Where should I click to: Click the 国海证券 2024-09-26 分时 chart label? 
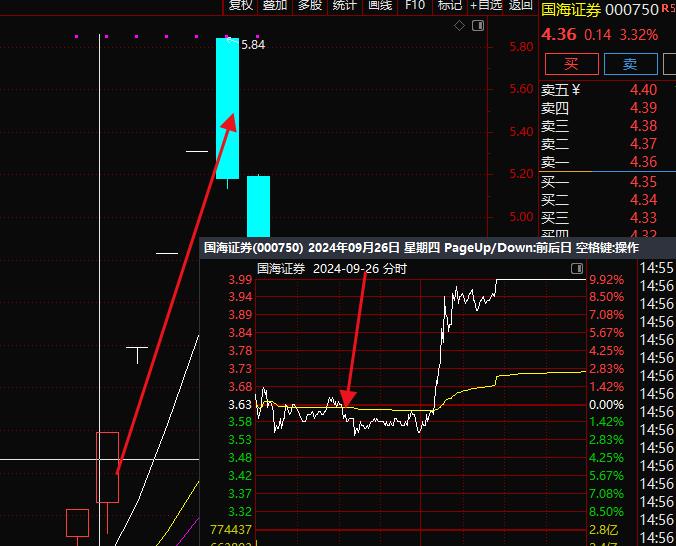tap(332, 269)
